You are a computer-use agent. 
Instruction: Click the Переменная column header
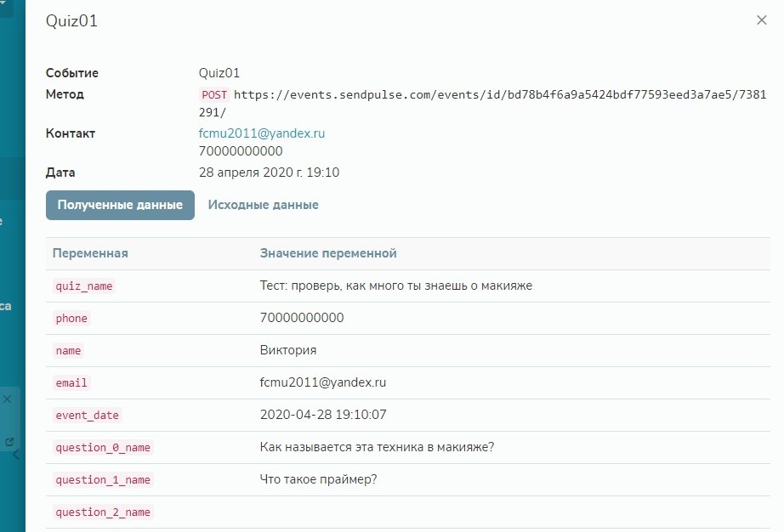pos(90,253)
